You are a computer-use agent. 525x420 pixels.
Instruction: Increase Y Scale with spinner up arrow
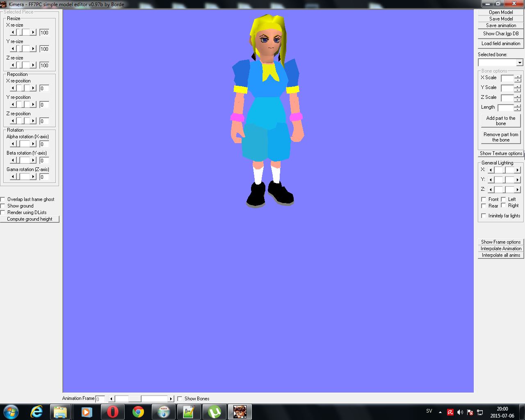[x=518, y=86]
